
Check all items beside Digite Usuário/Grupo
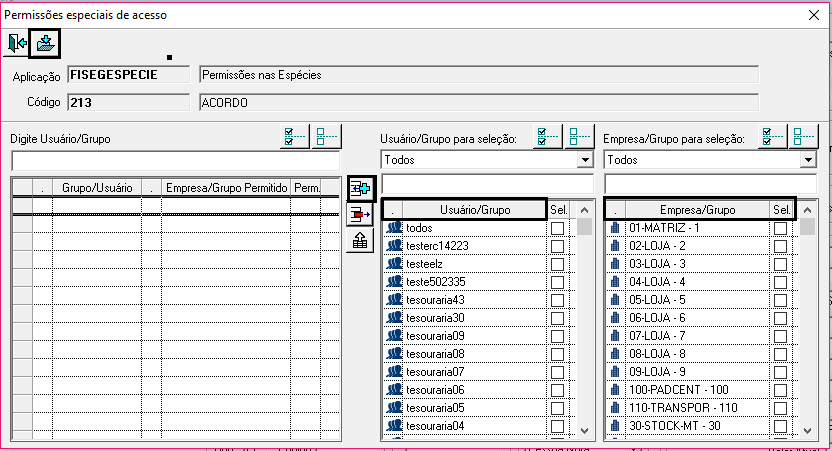click(x=294, y=137)
